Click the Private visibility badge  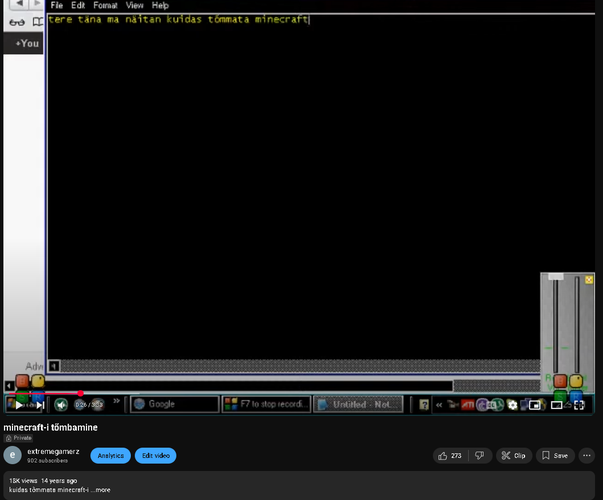pyautogui.click(x=18, y=438)
